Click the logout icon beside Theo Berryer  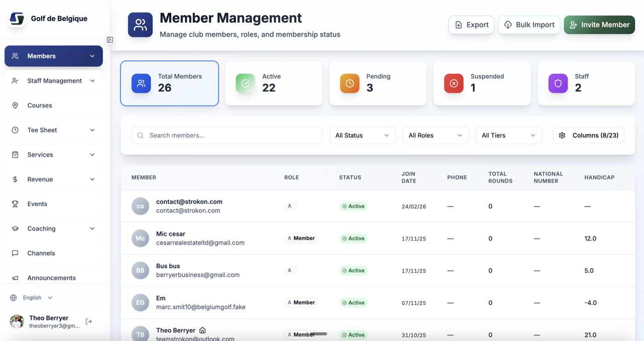coord(89,322)
